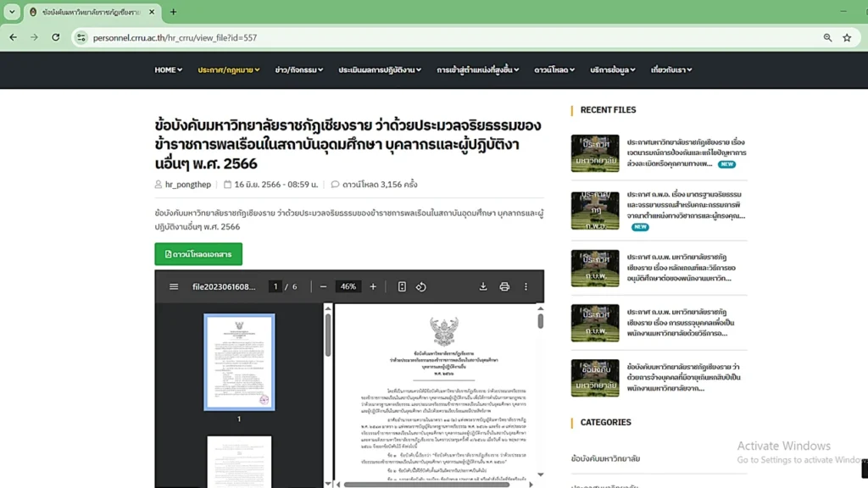This screenshot has width=868, height=488.
Task: Go forward in browser history
Action: pos(34,37)
